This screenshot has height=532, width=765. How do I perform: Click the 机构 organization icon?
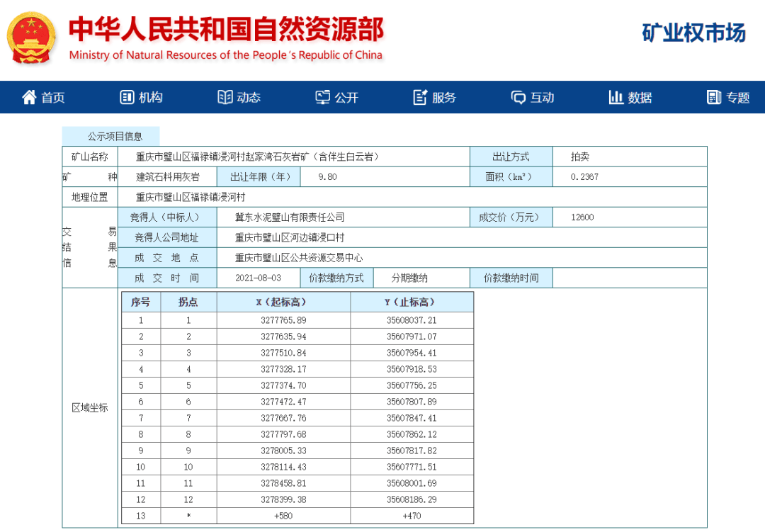(127, 98)
